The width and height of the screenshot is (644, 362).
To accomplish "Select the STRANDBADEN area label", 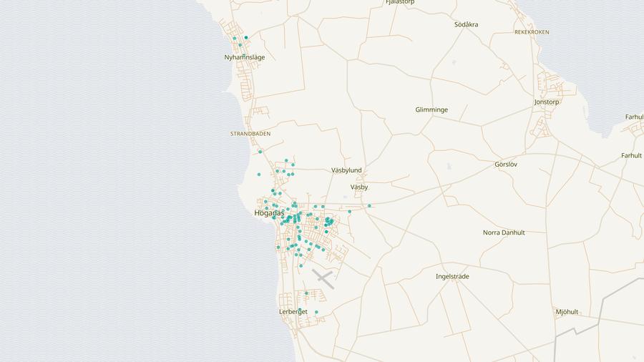I will click(250, 134).
